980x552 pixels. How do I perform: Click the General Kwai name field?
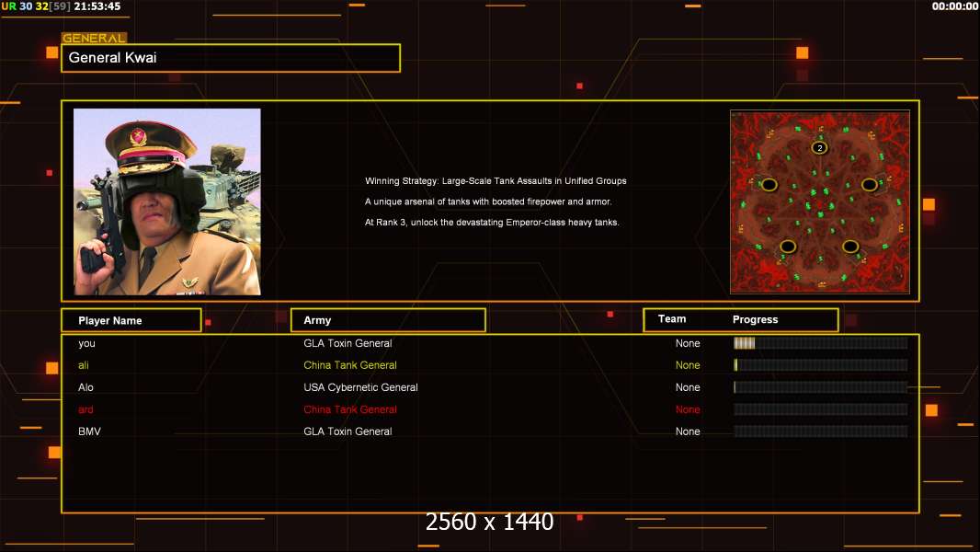point(231,58)
